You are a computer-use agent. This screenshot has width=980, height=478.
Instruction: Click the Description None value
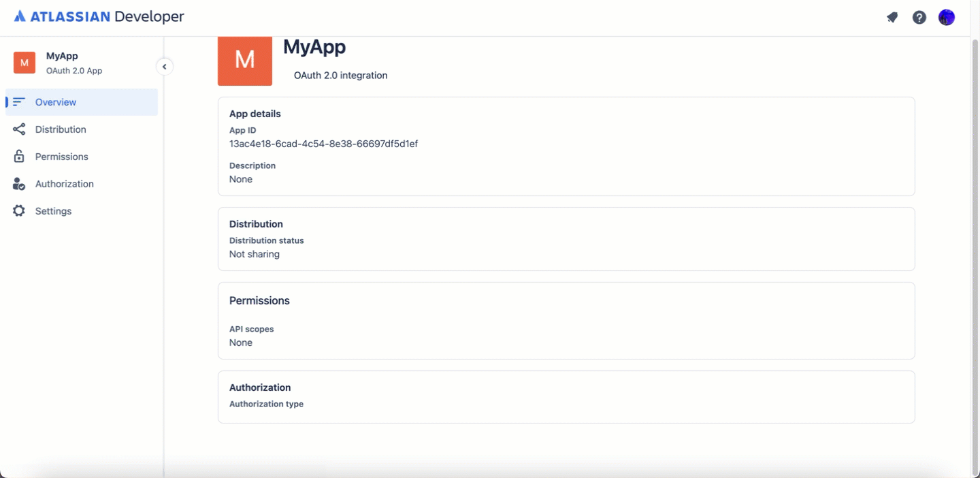pos(241,179)
